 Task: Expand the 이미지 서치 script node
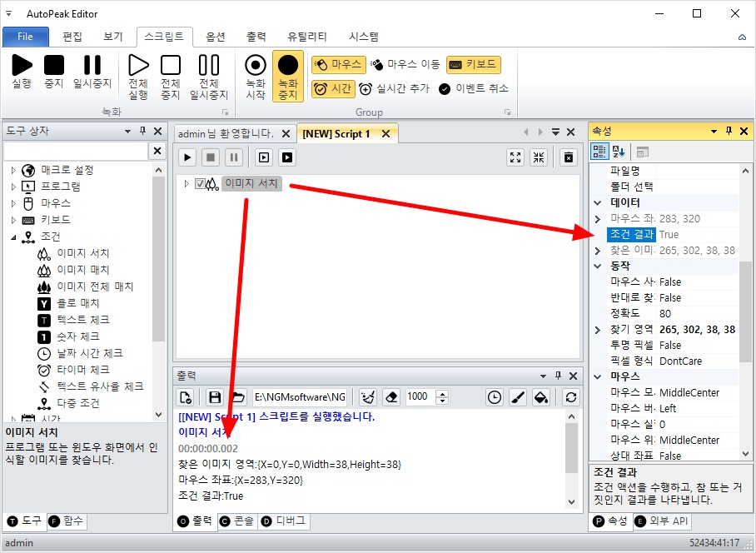[x=187, y=184]
